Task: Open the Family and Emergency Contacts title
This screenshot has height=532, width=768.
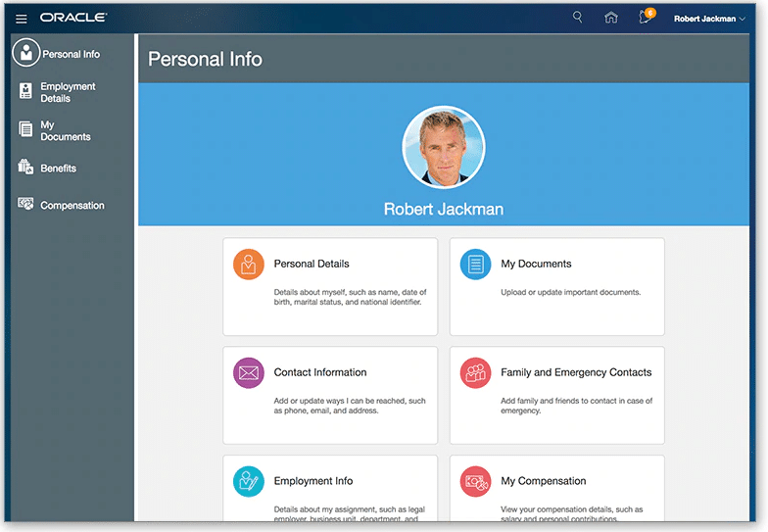Action: pyautogui.click(x=576, y=372)
